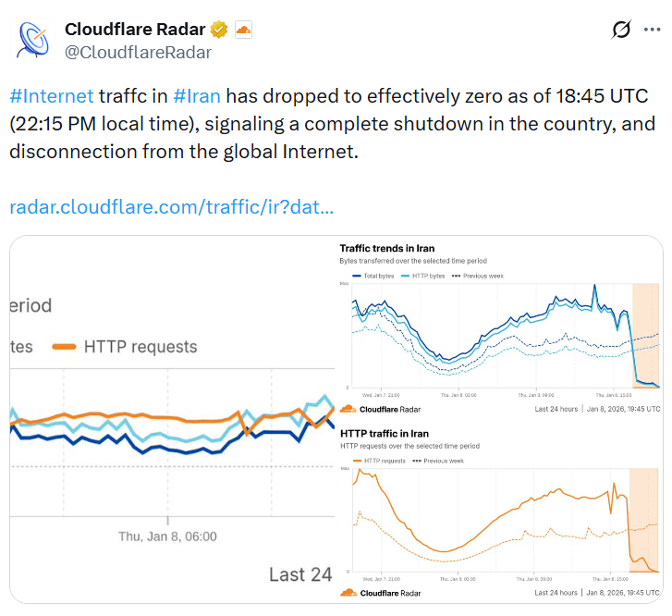Click the gold verified badge
672x616 pixels.
219,30
